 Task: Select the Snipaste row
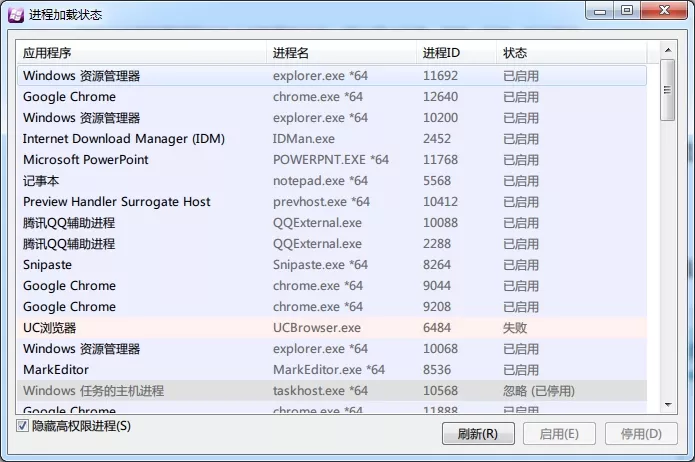pyautogui.click(x=332, y=265)
